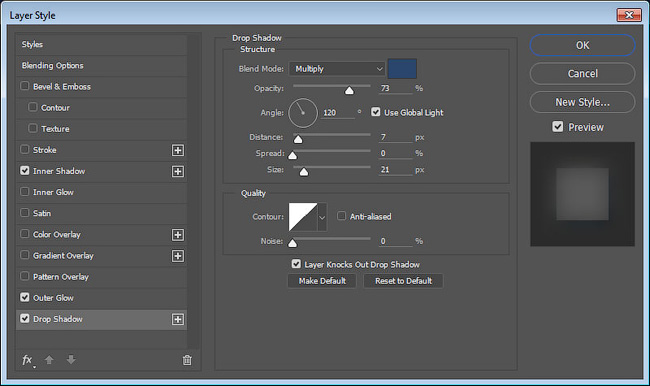Move effect down with the arrow icon

(71, 359)
